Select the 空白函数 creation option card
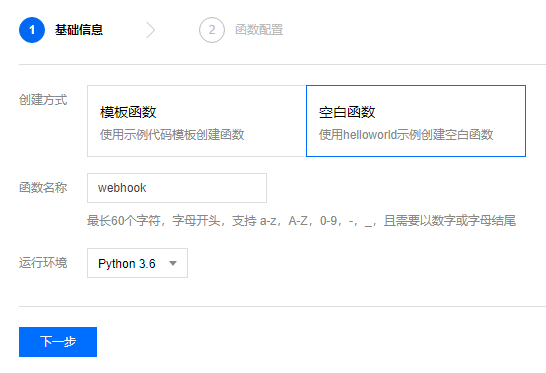546x373 pixels. pyautogui.click(x=416, y=121)
